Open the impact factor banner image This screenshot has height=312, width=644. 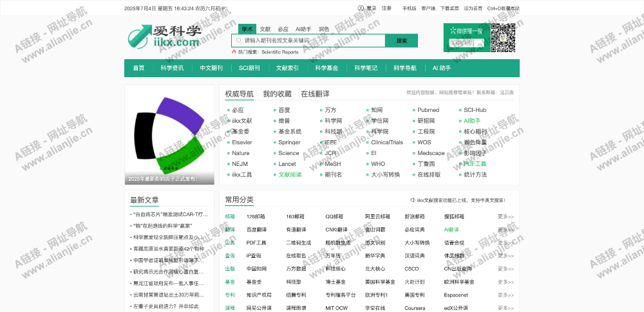pos(169,135)
